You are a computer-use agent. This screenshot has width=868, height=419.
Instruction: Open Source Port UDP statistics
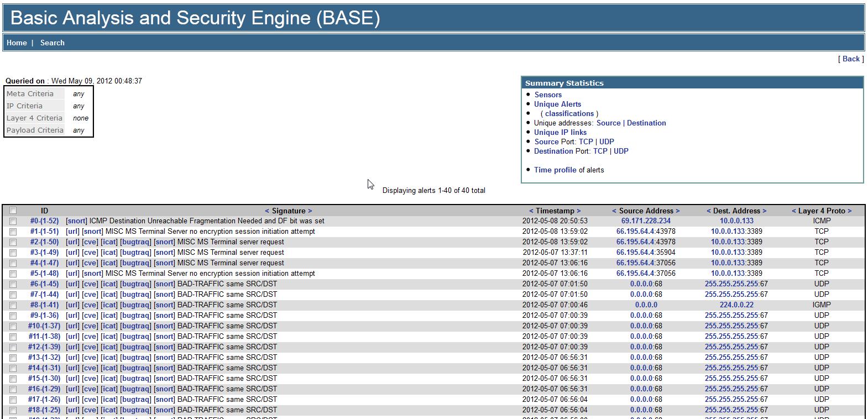606,142
